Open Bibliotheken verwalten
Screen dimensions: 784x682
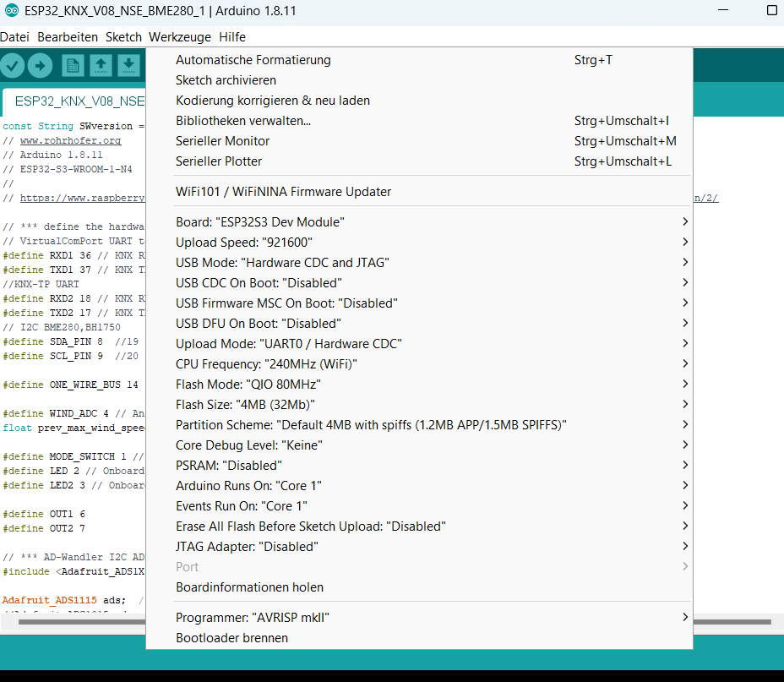click(x=419, y=121)
